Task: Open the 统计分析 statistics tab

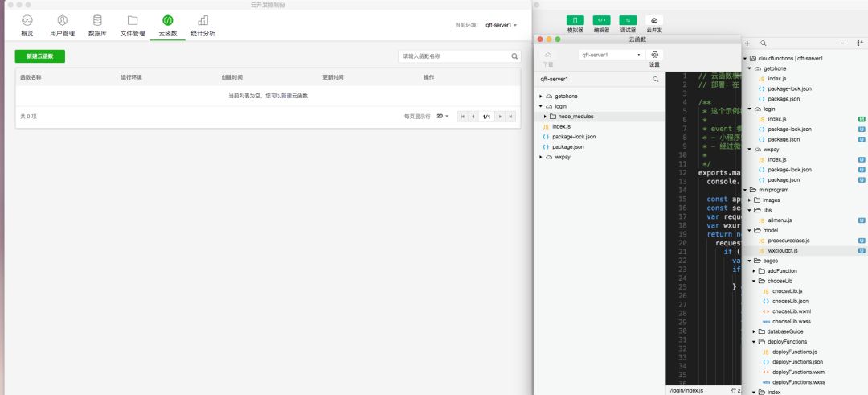Action: (x=203, y=26)
